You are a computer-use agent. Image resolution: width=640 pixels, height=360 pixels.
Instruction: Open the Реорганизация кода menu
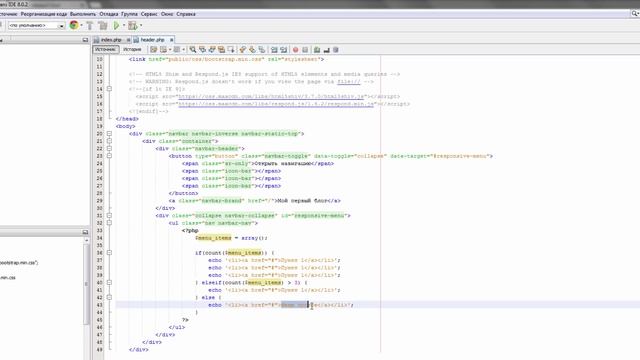tap(43, 14)
